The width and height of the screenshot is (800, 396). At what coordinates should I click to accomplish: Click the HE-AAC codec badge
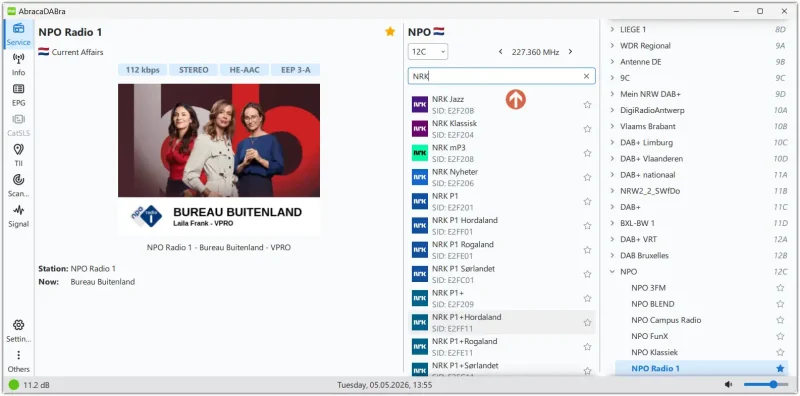pos(244,70)
